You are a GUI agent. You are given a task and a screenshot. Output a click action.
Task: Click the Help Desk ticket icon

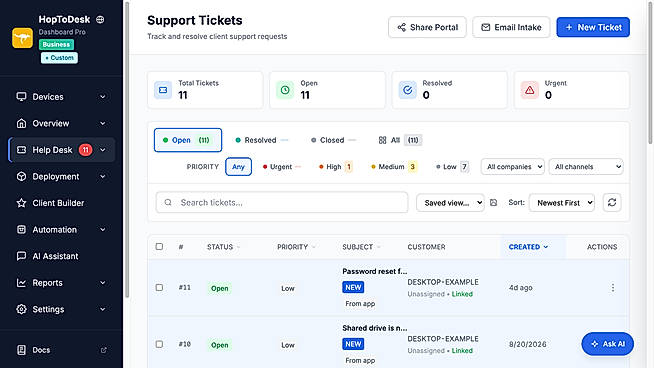pyautogui.click(x=21, y=150)
